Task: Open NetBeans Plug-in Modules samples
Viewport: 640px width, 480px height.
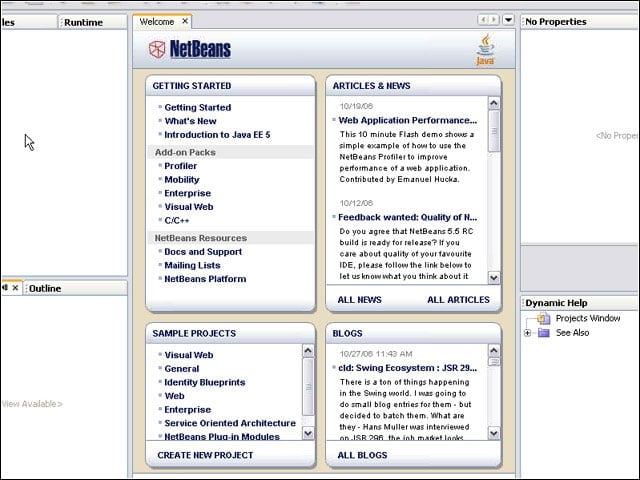Action: click(222, 437)
